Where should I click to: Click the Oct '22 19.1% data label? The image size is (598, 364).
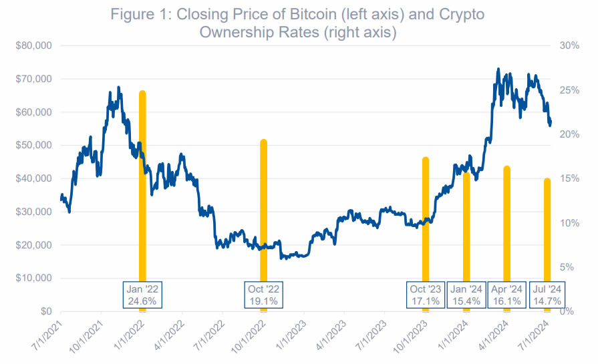tap(263, 295)
